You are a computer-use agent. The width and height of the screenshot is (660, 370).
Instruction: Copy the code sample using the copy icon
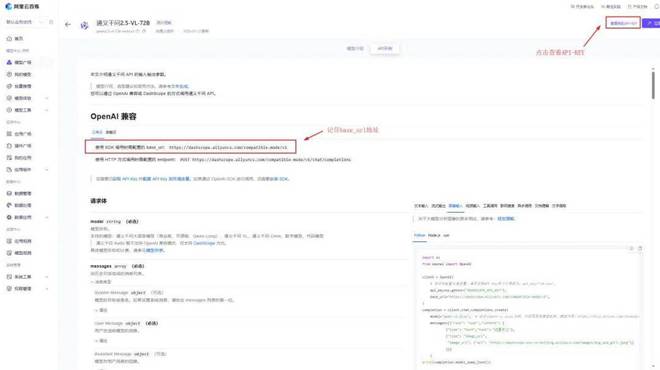point(640,248)
